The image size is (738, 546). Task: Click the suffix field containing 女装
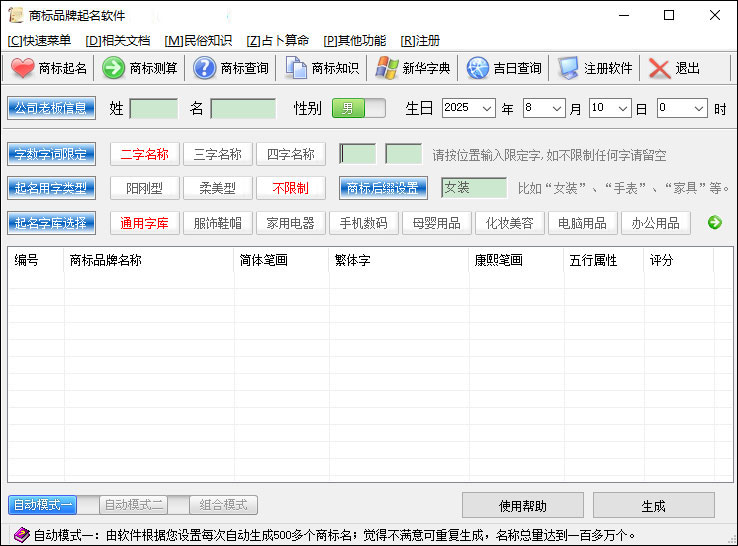474,188
